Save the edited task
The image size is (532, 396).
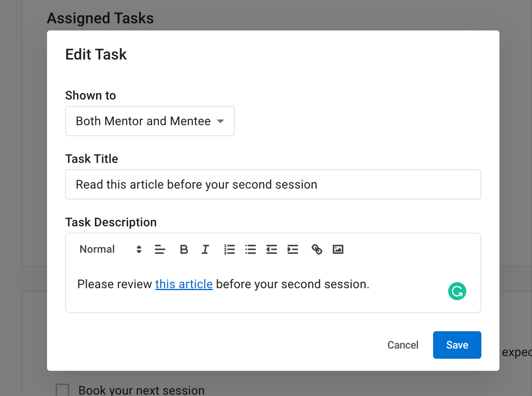tap(457, 345)
